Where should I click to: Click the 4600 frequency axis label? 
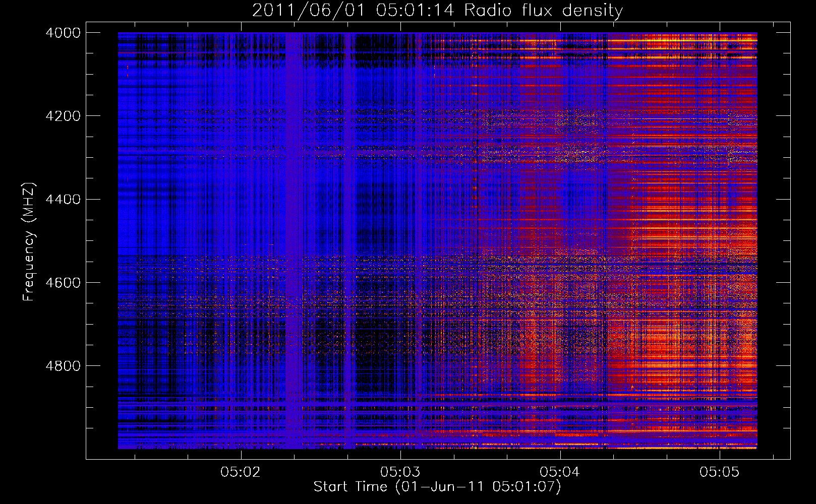[x=63, y=283]
